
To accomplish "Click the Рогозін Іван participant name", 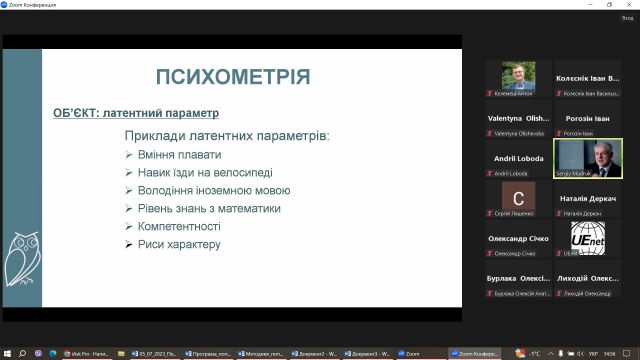I will pos(588,118).
